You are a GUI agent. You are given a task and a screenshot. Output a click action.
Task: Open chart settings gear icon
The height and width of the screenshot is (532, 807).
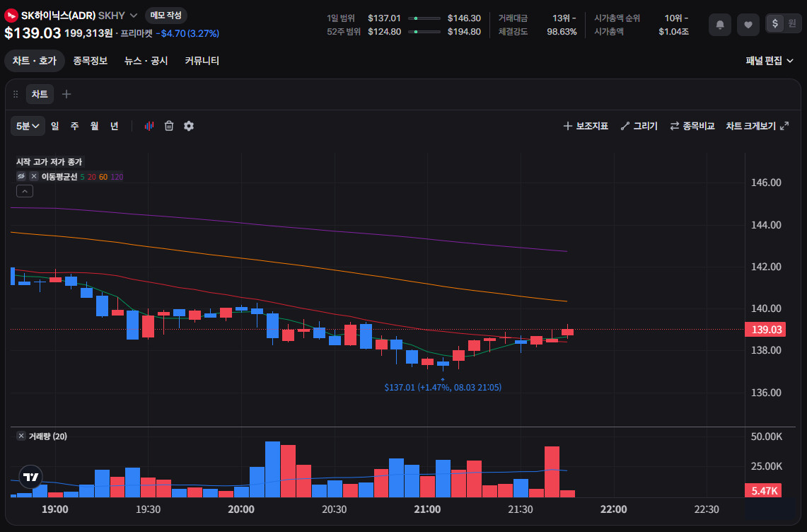[189, 126]
